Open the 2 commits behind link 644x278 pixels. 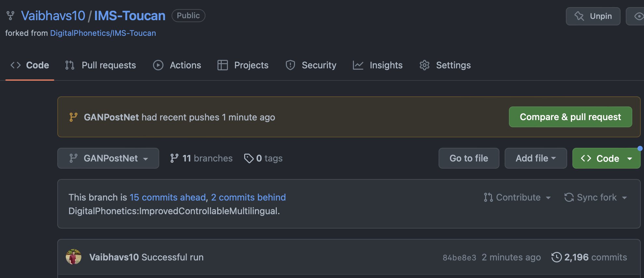(248, 197)
